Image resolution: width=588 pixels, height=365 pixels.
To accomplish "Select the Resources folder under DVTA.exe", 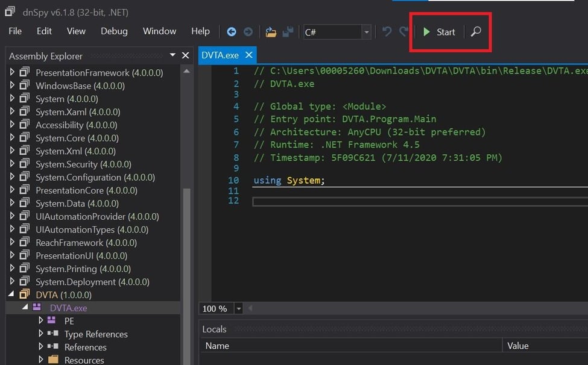I will click(x=84, y=360).
